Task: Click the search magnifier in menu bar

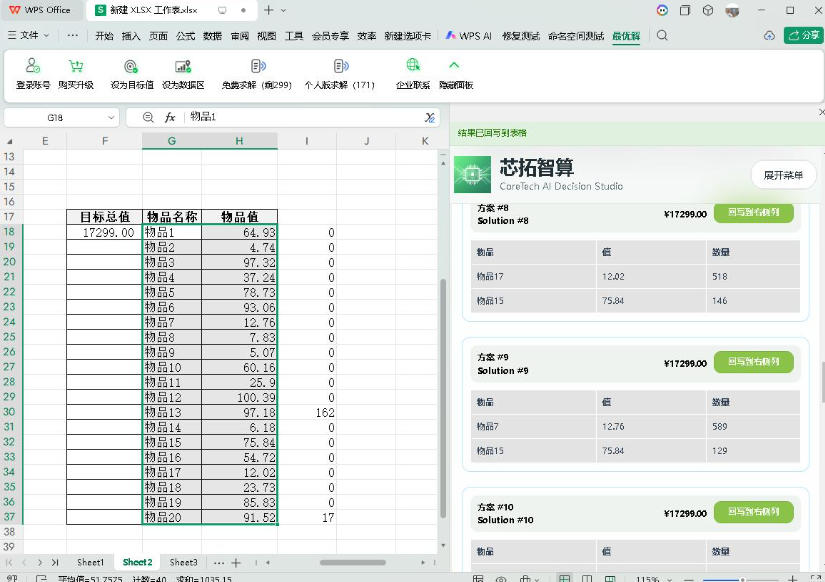Action: click(662, 35)
